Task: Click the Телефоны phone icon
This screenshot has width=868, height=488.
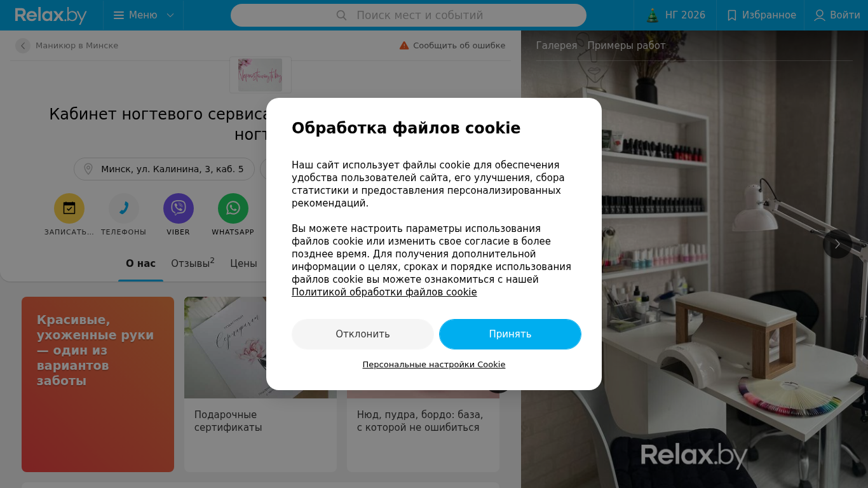Action: click(x=124, y=208)
